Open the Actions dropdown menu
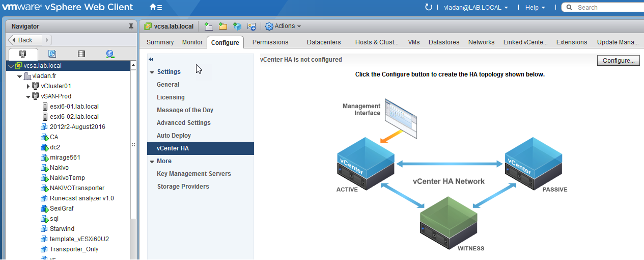 284,27
